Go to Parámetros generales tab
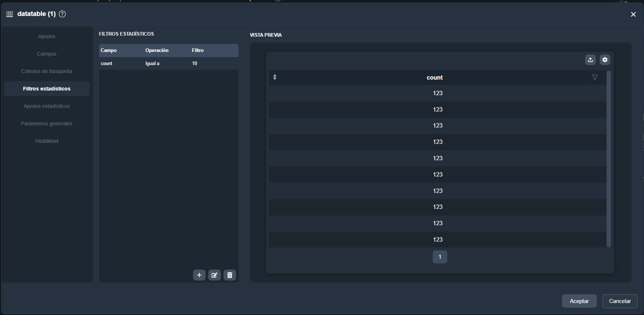This screenshot has height=315, width=644. click(47, 124)
